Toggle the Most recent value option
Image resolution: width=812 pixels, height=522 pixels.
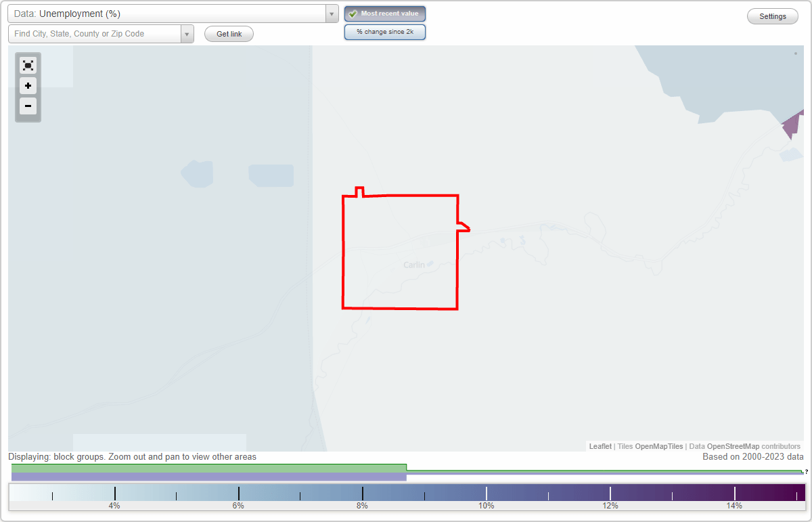[385, 14]
